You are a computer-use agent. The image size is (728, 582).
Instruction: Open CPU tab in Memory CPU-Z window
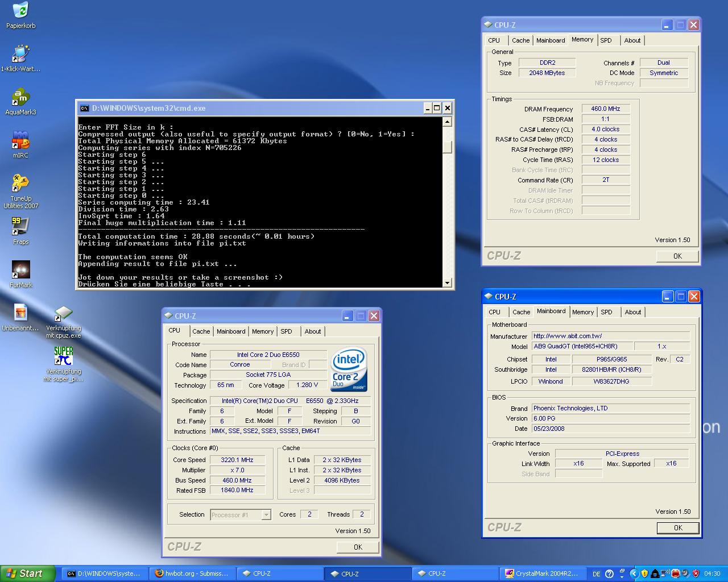click(494, 40)
